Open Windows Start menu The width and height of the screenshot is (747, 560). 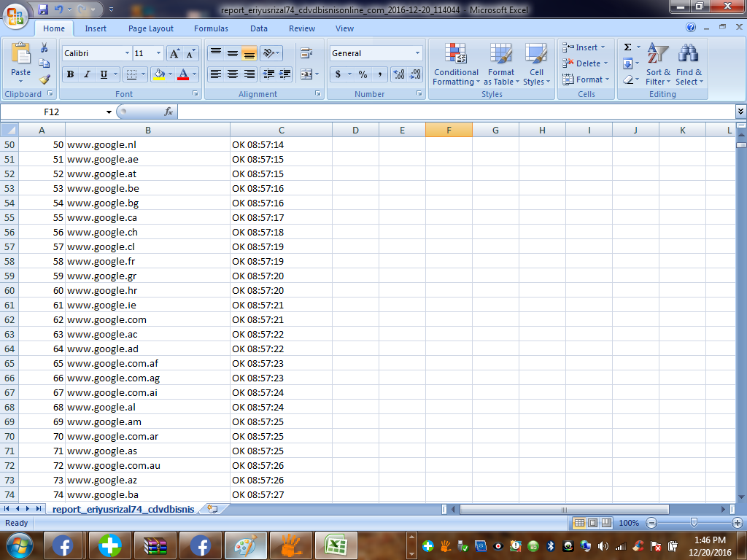pyautogui.click(x=19, y=545)
